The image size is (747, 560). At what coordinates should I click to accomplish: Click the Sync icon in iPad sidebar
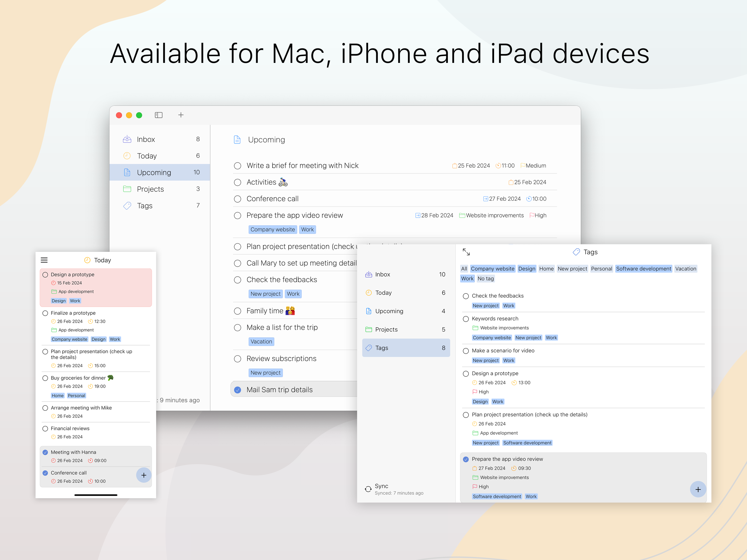point(368,489)
